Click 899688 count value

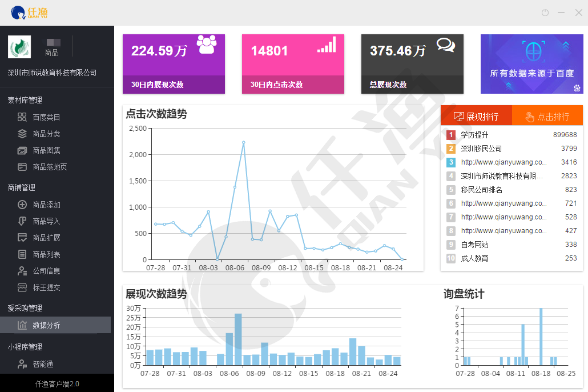565,135
